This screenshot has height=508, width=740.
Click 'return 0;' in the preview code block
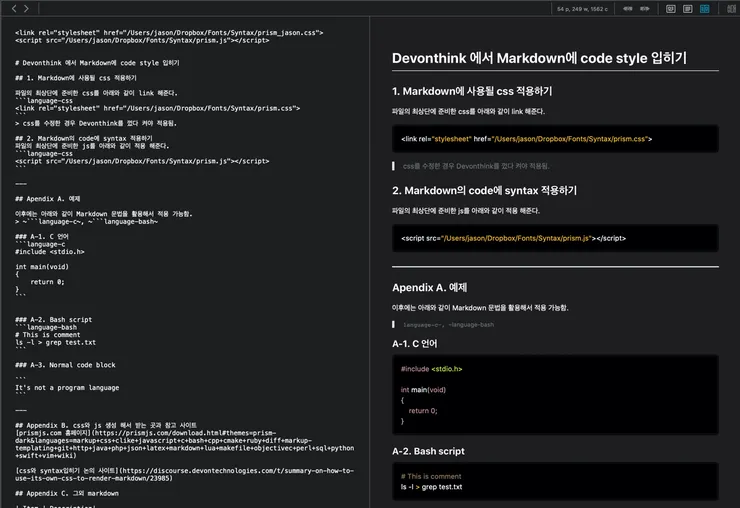423,411
